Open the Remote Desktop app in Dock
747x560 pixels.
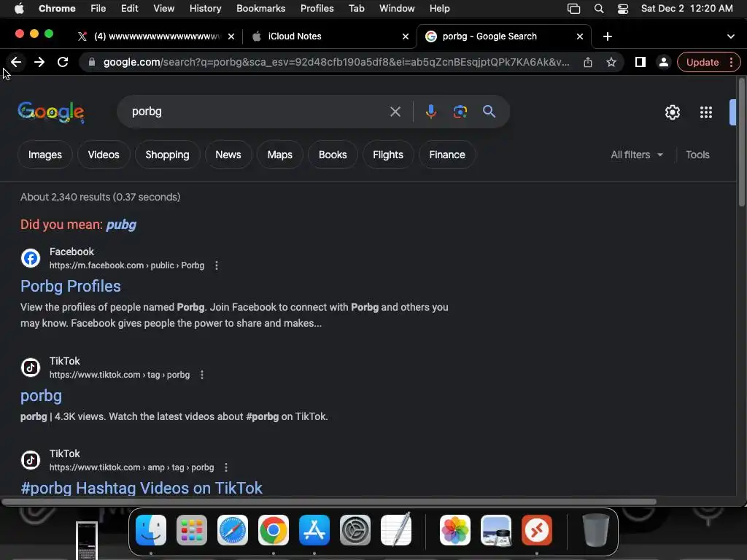pyautogui.click(x=537, y=529)
